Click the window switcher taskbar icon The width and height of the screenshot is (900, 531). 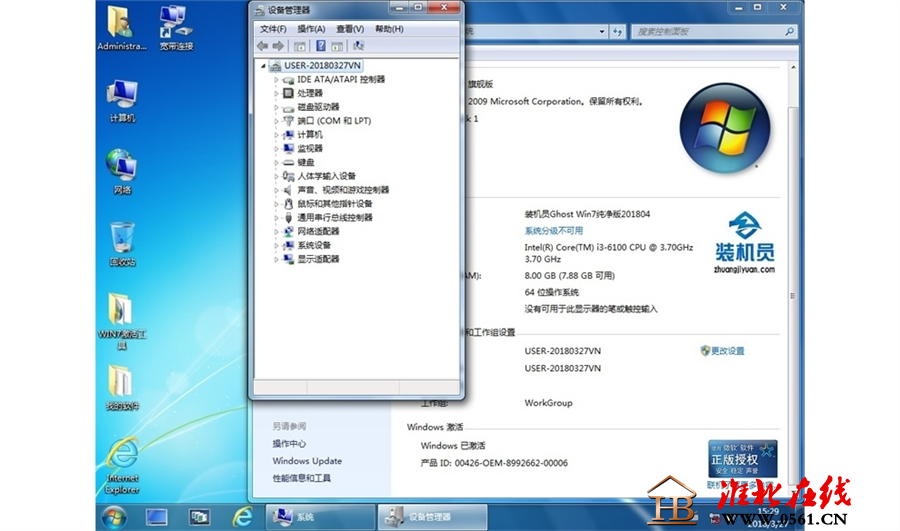click(x=200, y=517)
